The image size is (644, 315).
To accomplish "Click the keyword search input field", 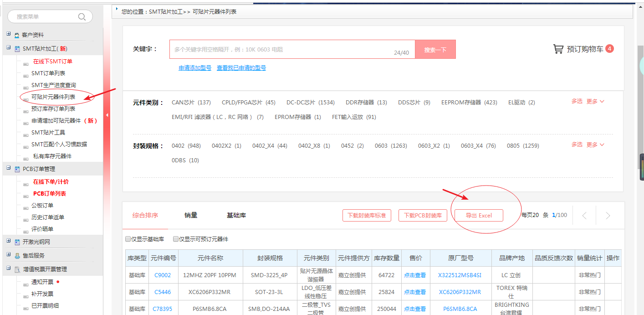I will point(282,49).
